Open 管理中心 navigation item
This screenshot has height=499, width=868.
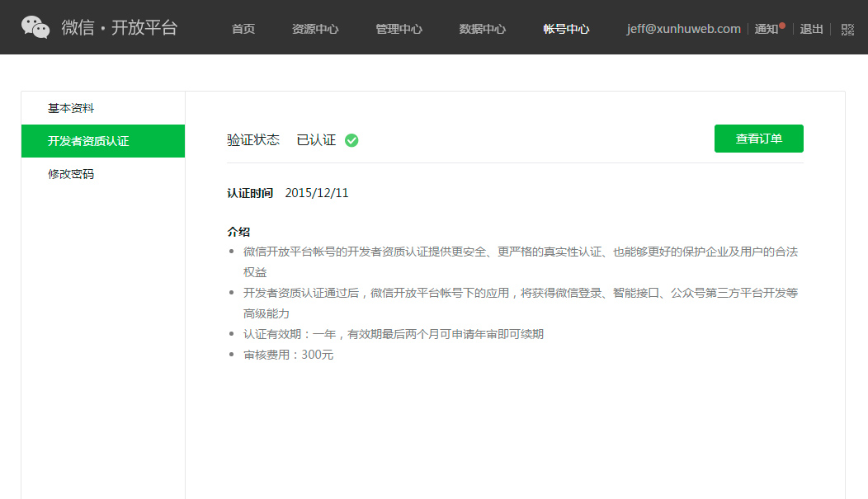(399, 30)
